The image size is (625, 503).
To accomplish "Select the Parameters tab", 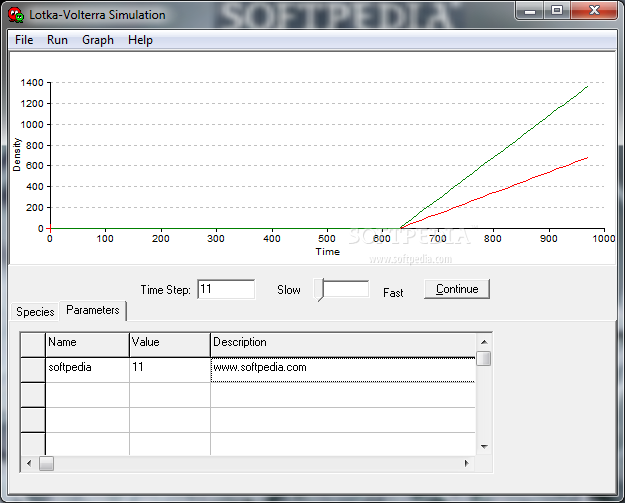I will (93, 310).
